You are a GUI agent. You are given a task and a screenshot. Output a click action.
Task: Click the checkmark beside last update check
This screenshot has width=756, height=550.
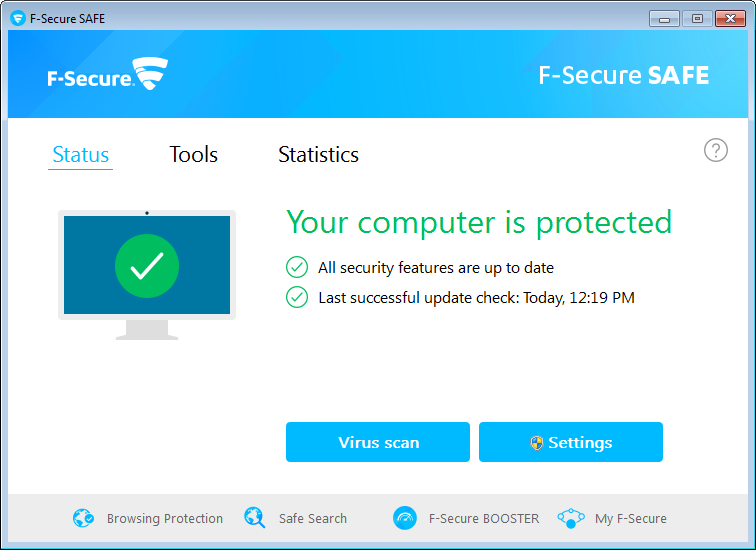coord(297,297)
